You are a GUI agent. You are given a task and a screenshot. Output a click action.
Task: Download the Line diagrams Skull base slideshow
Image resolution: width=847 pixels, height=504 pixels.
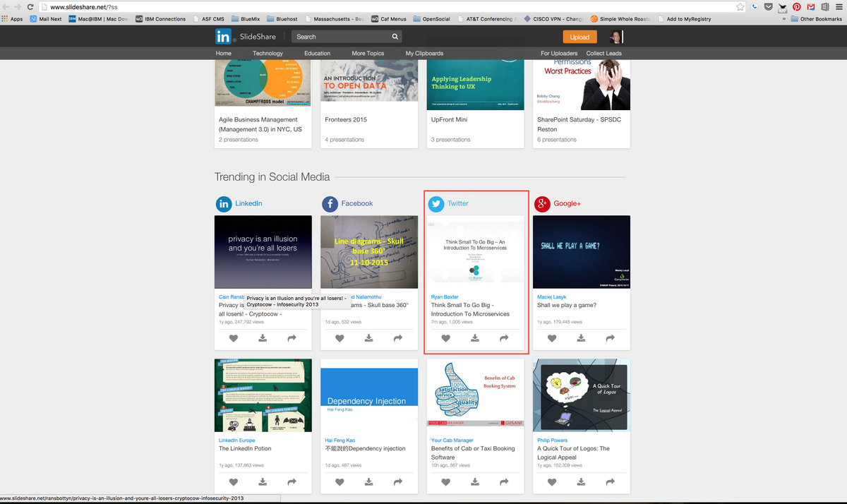pos(368,338)
